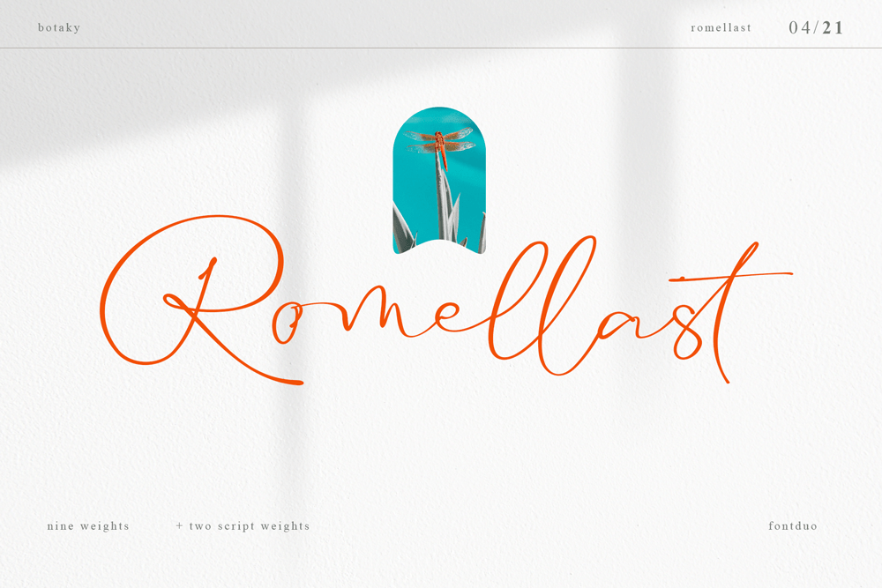Click the 04 in the page counter
Image resolution: width=882 pixels, height=588 pixels.
click(x=801, y=27)
